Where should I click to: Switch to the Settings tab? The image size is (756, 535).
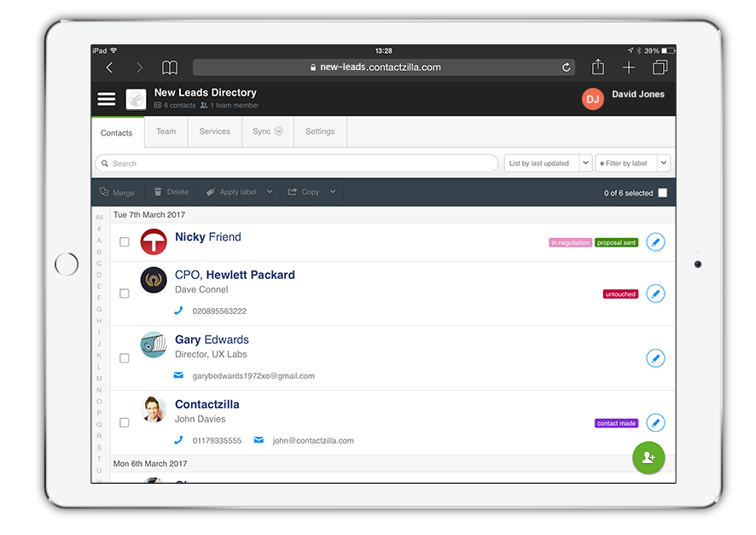(320, 131)
